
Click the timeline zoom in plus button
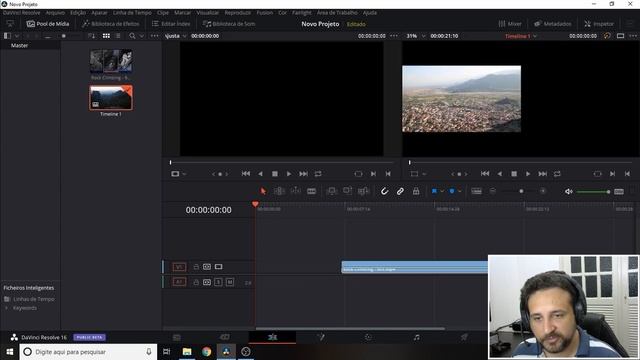tap(543, 191)
